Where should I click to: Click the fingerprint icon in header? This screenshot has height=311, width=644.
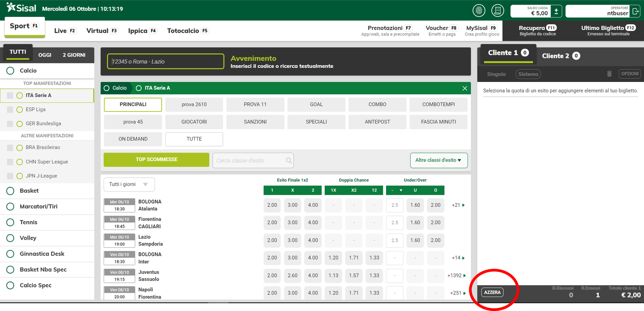(x=479, y=11)
